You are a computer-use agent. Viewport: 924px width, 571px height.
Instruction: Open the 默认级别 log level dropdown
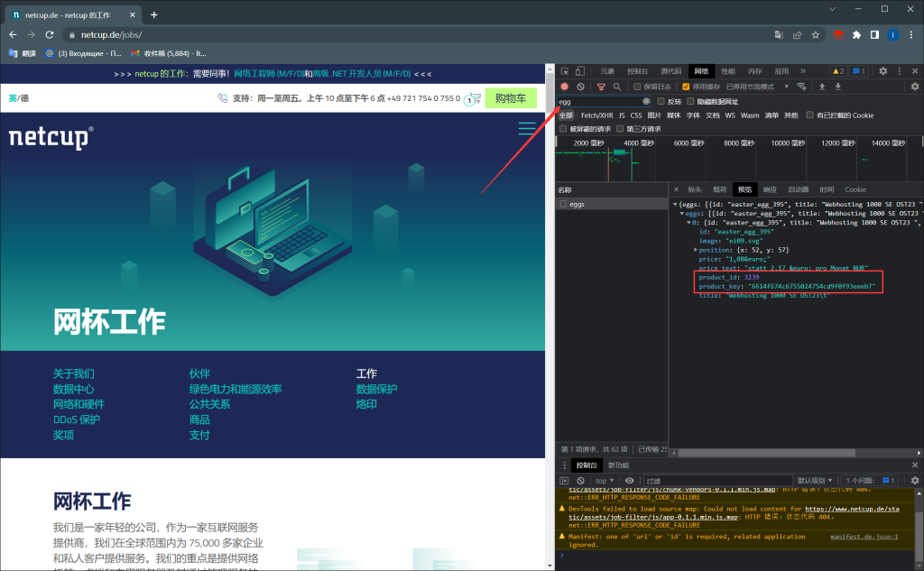click(x=815, y=481)
